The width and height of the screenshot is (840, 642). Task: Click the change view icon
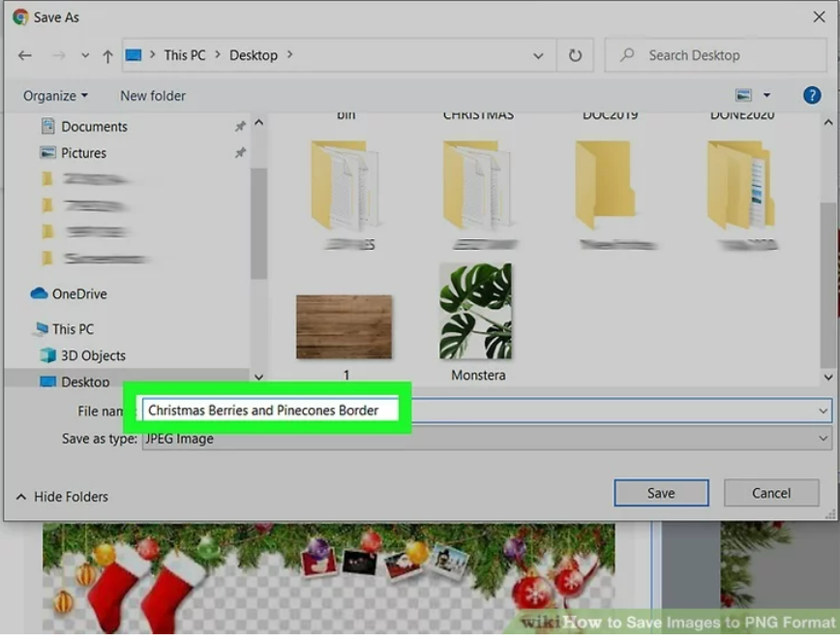pos(743,95)
